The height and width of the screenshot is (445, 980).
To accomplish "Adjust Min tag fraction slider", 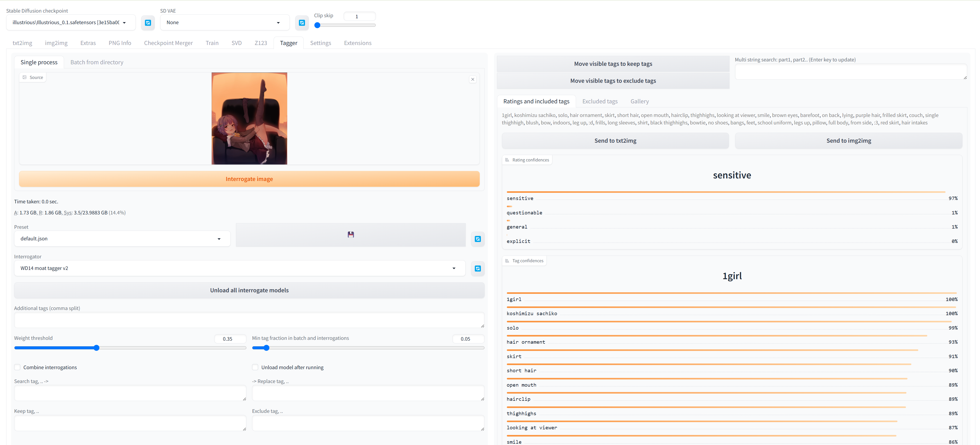I will [368, 348].
